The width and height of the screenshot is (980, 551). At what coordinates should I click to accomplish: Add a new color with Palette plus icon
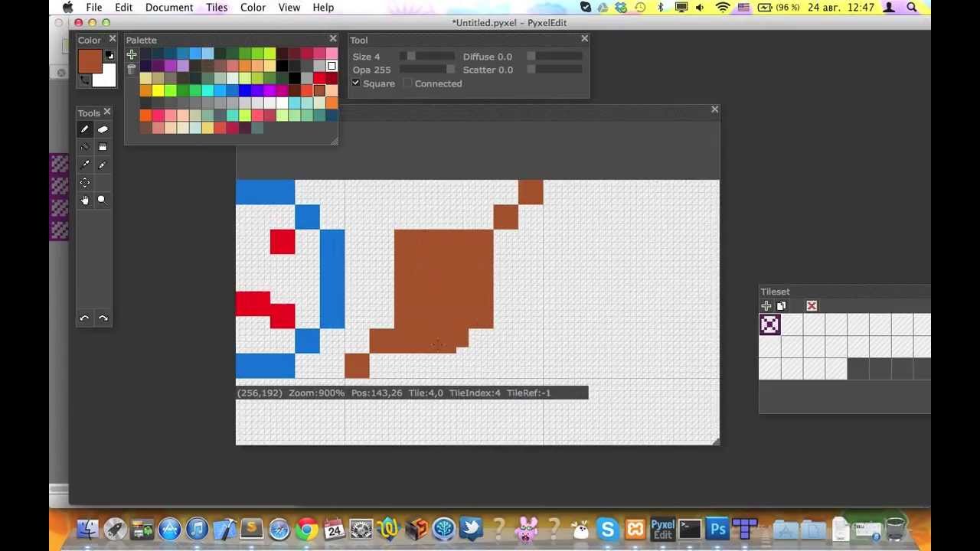[x=132, y=54]
